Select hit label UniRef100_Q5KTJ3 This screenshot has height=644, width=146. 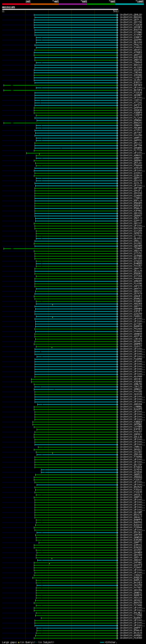(131, 218)
